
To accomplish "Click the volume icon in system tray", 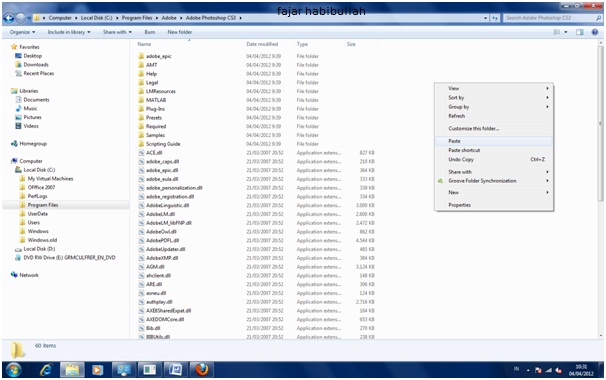I will tap(558, 370).
